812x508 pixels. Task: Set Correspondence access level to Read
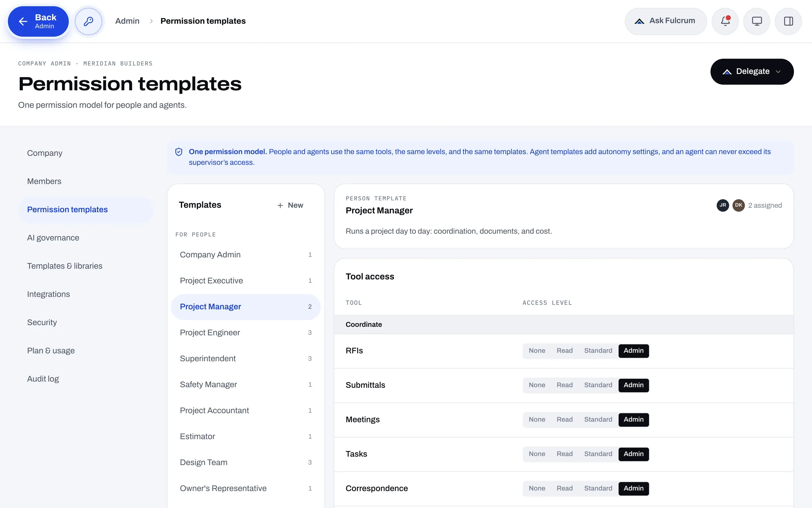click(564, 489)
